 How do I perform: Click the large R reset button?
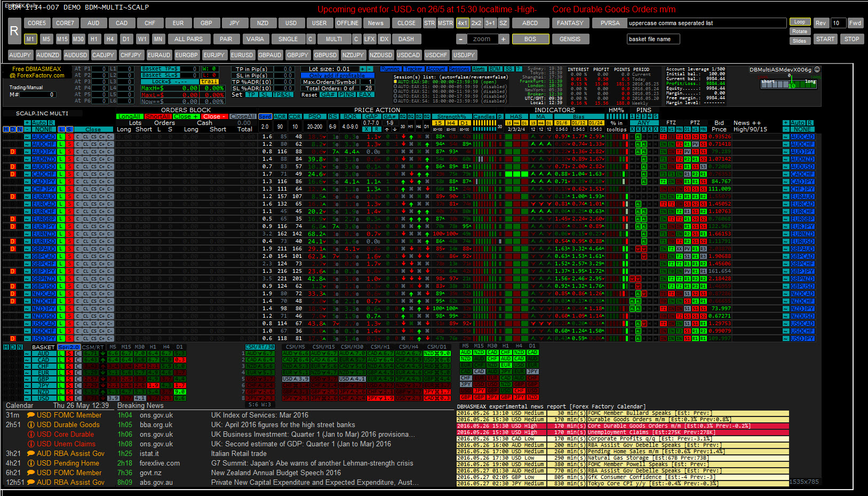[14, 31]
